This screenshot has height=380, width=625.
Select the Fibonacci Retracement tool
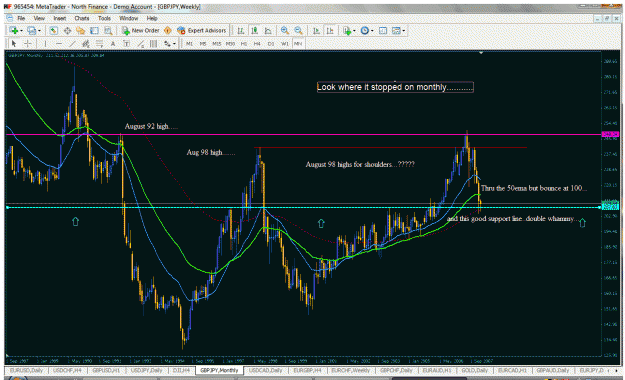coord(99,44)
